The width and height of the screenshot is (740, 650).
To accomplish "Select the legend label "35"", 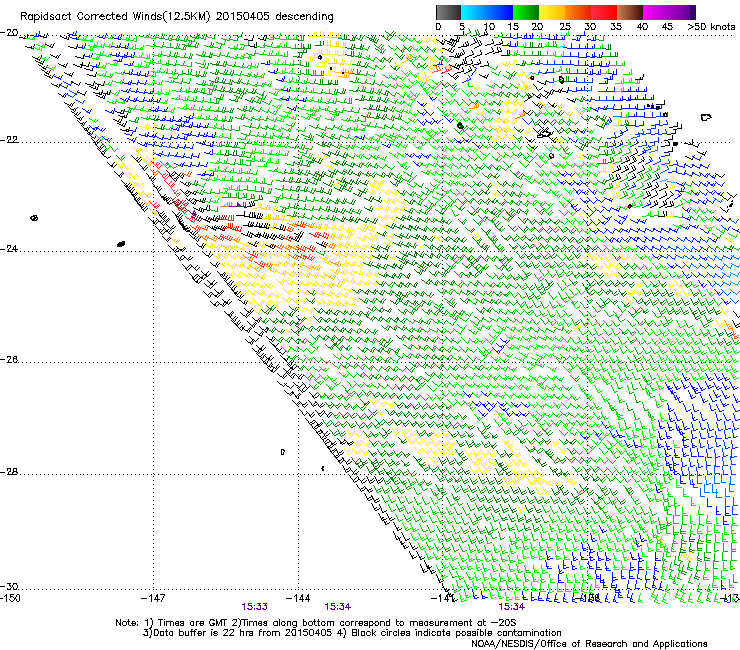I will (615, 27).
